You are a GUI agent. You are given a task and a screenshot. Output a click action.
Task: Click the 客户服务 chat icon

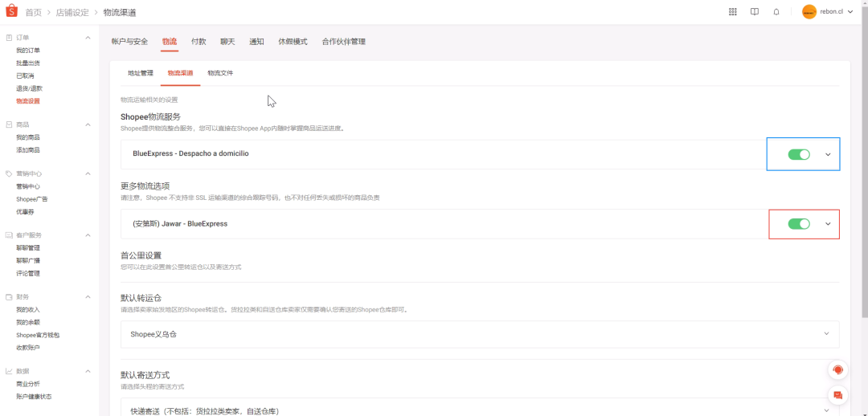click(x=9, y=235)
